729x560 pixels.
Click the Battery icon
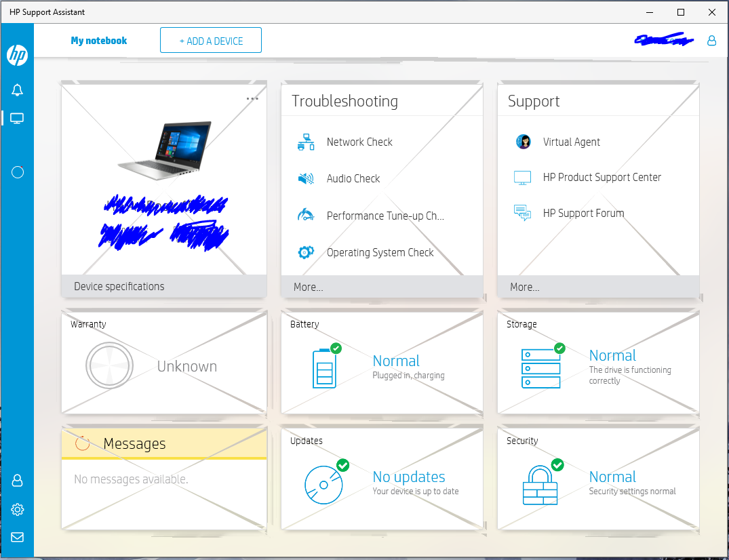pyautogui.click(x=325, y=368)
